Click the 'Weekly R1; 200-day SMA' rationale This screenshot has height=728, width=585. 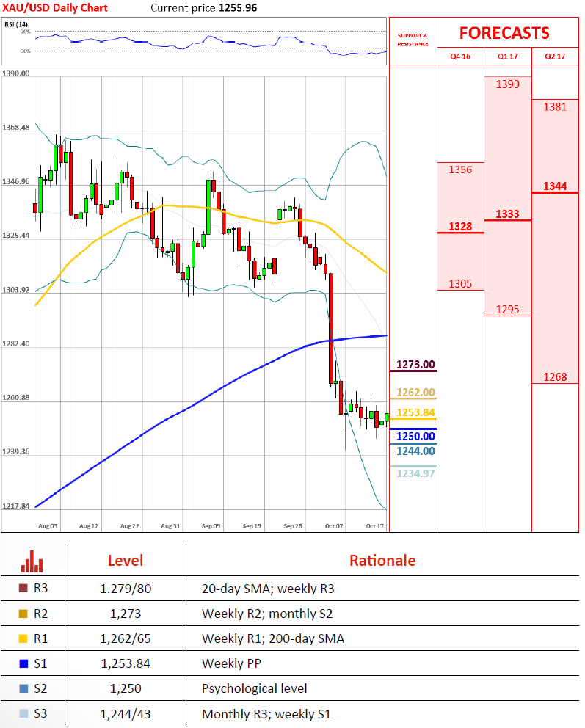[273, 639]
